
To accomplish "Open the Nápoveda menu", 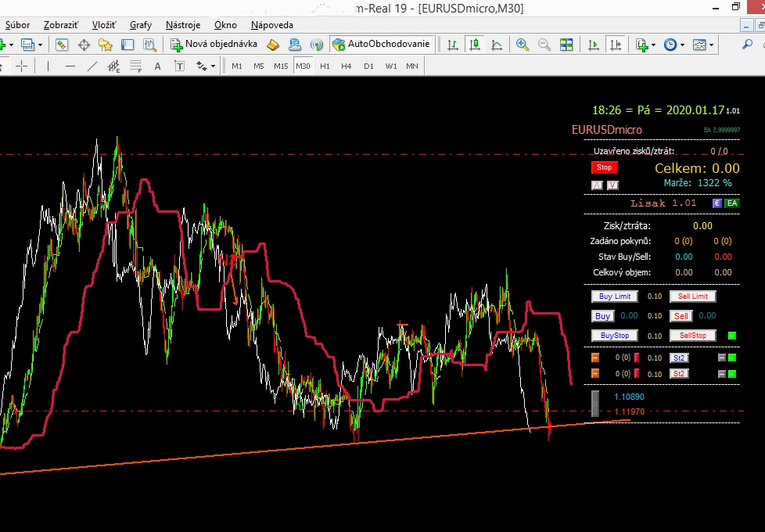I will click(x=272, y=25).
